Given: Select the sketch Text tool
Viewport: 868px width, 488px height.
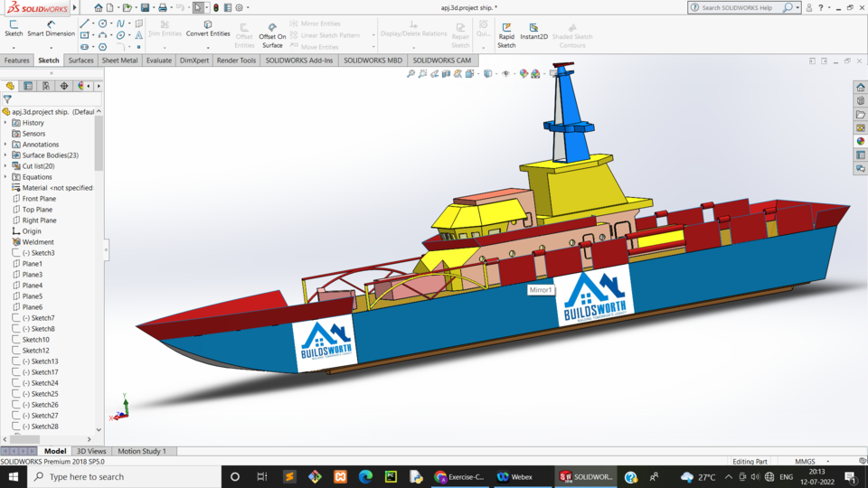Looking at the screenshot, I should click(139, 35).
